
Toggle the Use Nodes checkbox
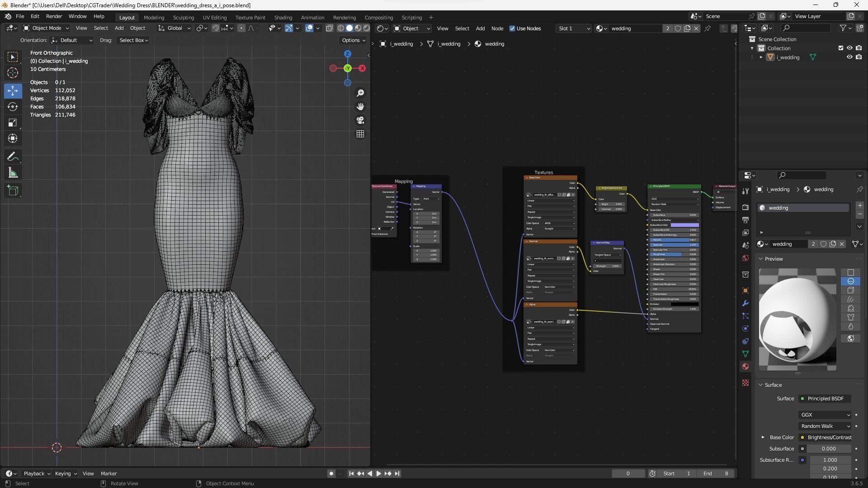coord(512,28)
